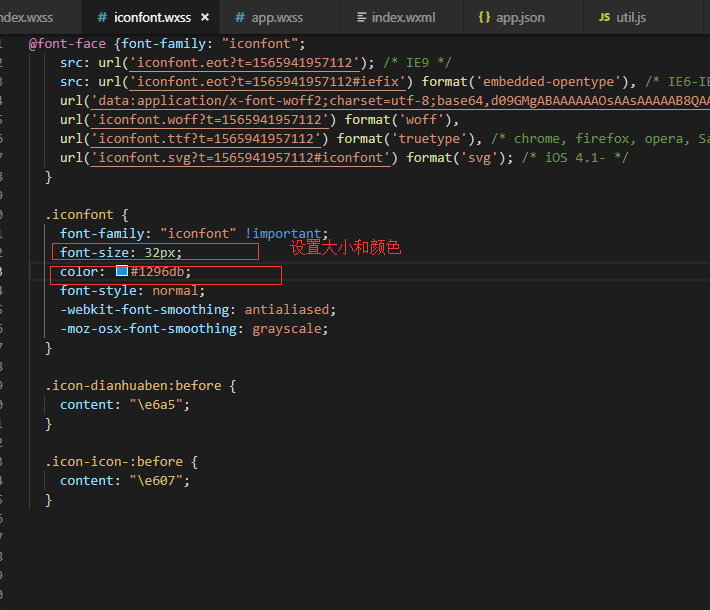
Task: Place cursor on the @font-face rule
Action: (68, 44)
